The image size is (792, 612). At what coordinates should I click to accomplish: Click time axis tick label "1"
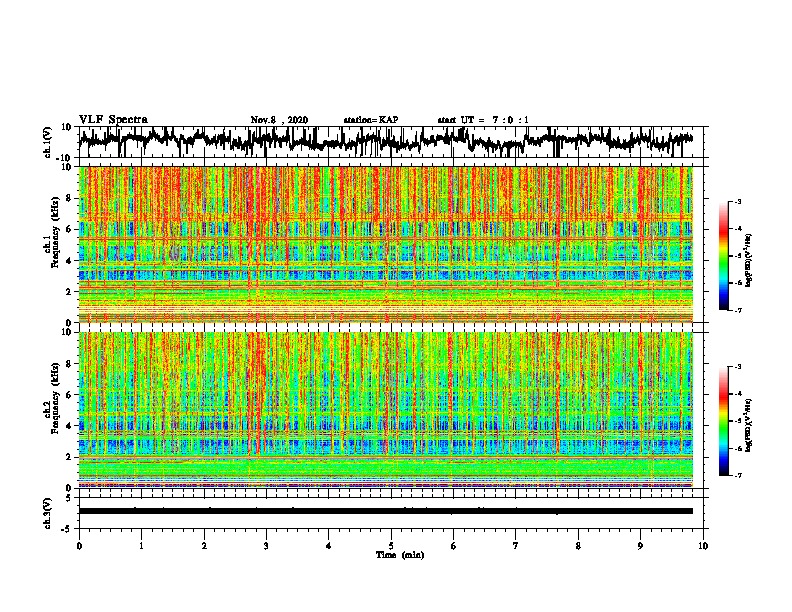(x=141, y=546)
